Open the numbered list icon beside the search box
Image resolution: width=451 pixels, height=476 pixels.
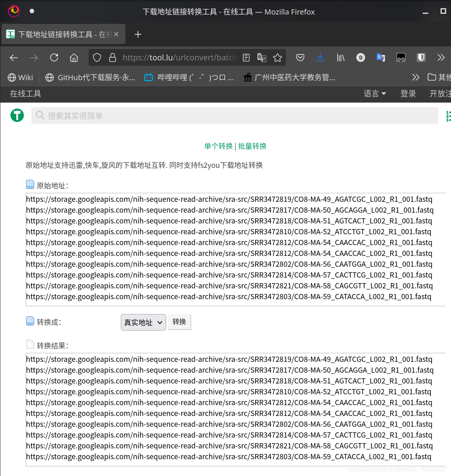pos(448,116)
